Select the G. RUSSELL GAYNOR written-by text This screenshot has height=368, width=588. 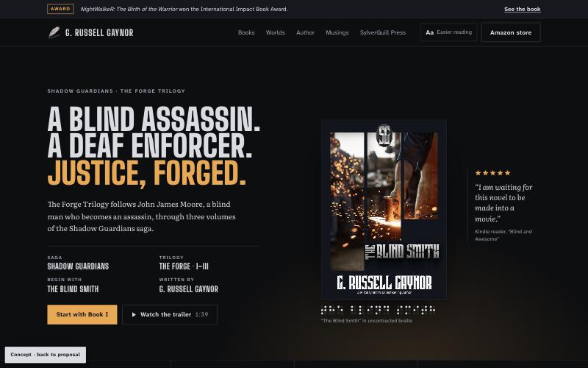coord(189,289)
